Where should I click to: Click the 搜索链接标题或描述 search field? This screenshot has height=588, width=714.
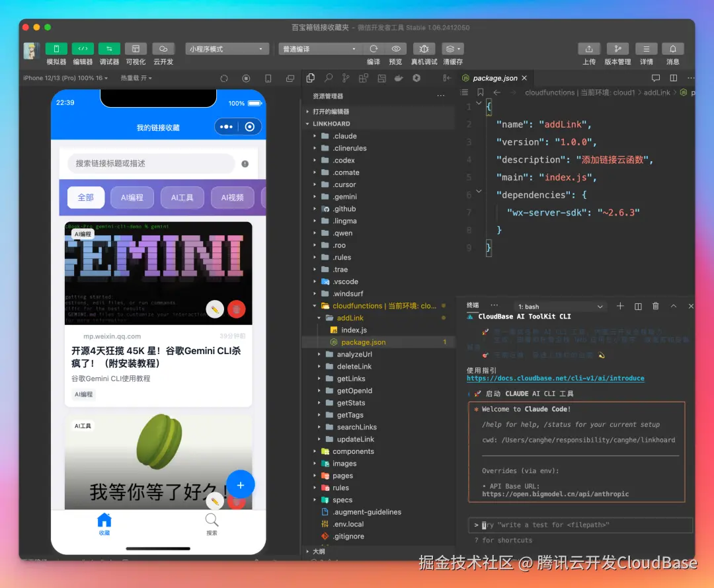click(151, 163)
